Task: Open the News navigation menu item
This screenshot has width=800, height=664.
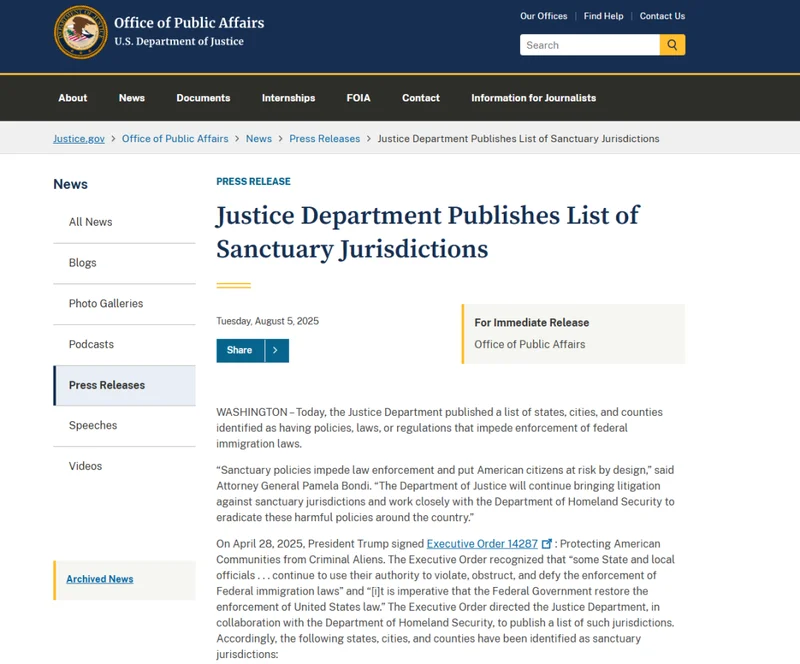Action: (x=132, y=98)
